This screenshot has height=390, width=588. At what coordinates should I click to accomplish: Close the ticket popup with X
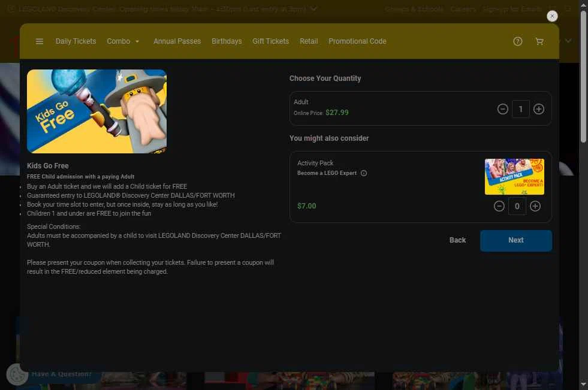pos(552,16)
